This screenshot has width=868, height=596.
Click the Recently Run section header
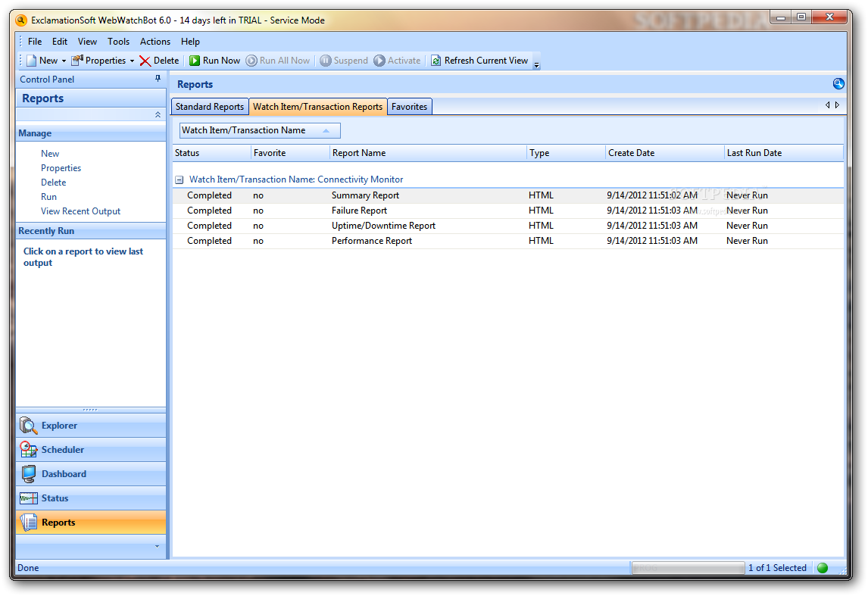point(91,231)
